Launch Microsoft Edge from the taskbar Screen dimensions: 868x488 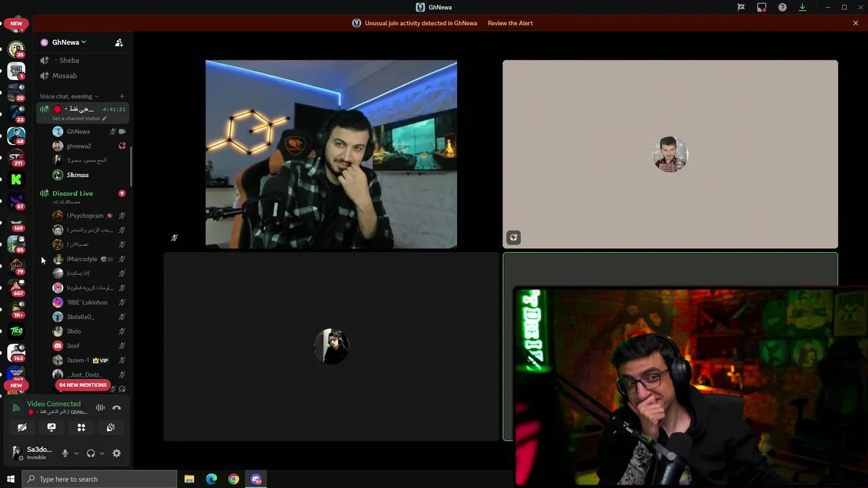(x=212, y=479)
